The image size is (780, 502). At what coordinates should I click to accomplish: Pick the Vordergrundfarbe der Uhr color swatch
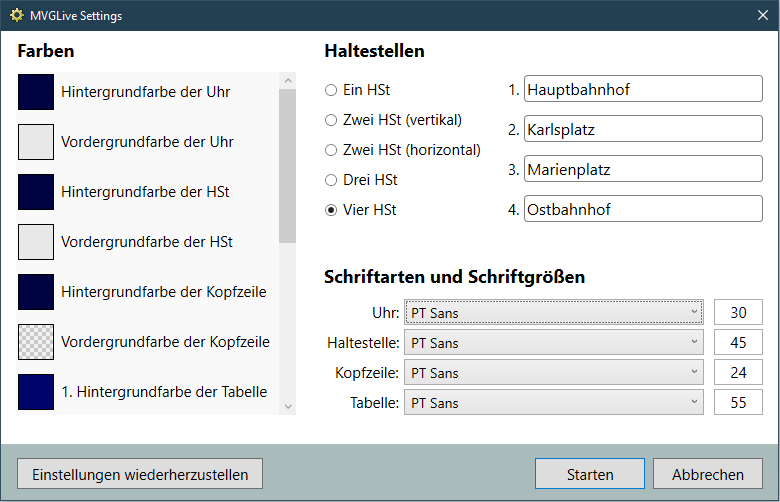point(36,142)
